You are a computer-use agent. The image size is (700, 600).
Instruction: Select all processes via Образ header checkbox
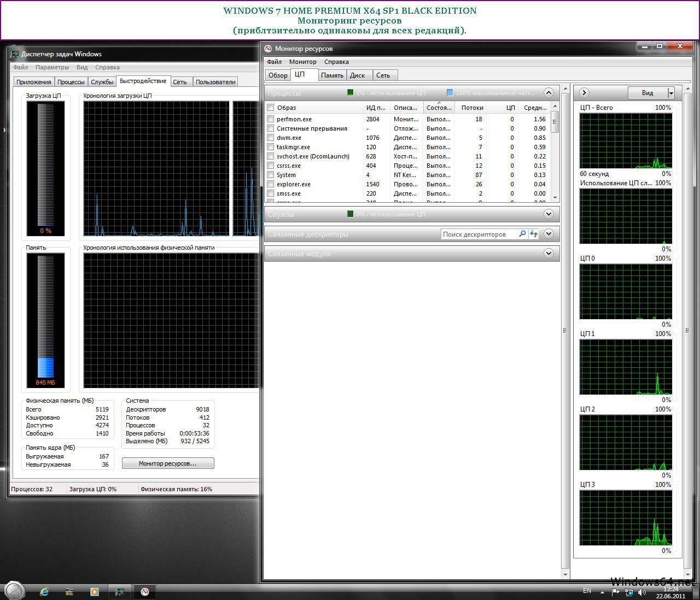click(270, 108)
